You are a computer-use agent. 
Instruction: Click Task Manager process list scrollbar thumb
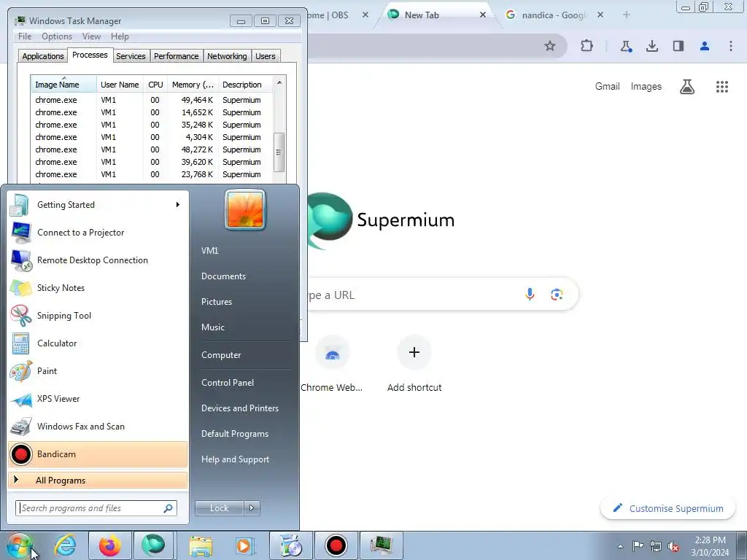(279, 152)
